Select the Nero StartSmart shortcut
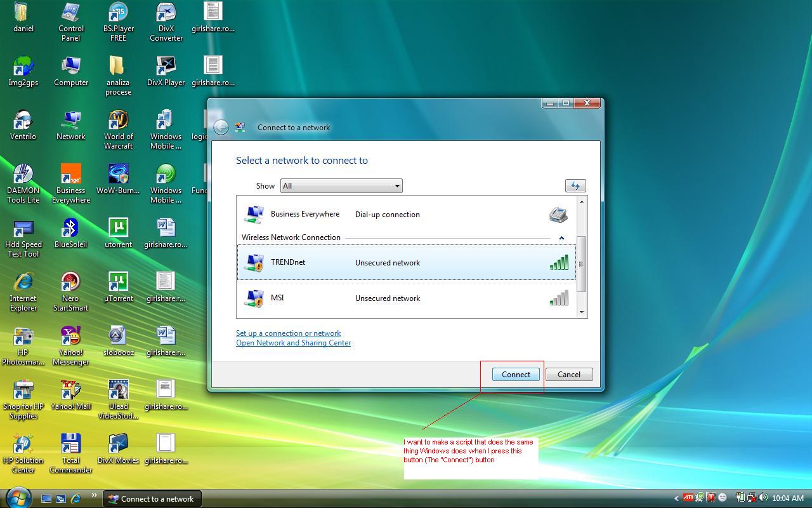812x508 pixels. [x=70, y=292]
